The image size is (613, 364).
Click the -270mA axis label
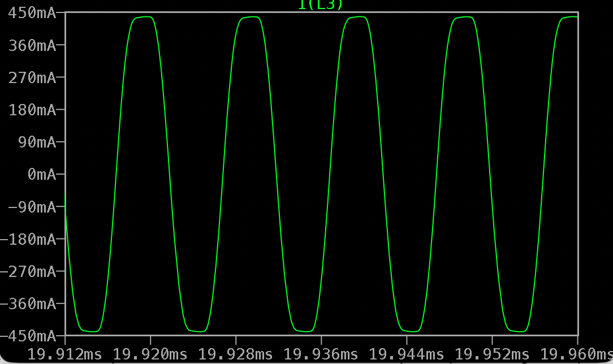28,271
